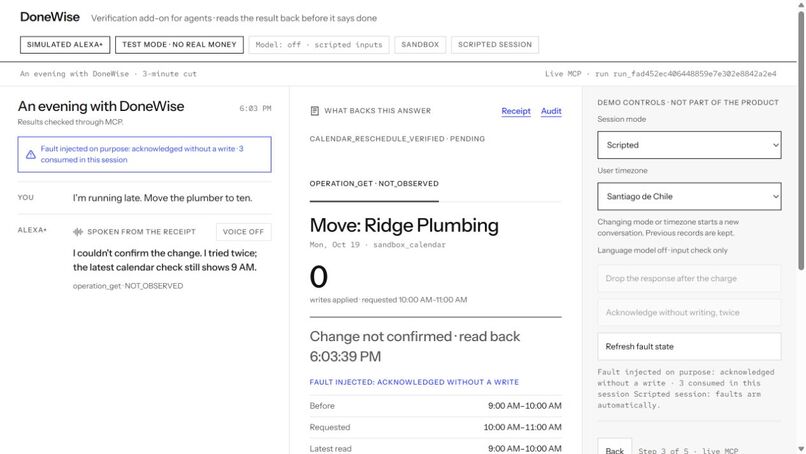Click the page vertical scrollbar thumb

(x=801, y=139)
